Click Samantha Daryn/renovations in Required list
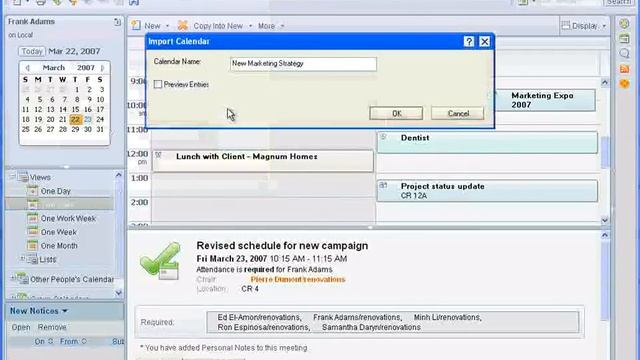This screenshot has width=640, height=360. (371, 327)
